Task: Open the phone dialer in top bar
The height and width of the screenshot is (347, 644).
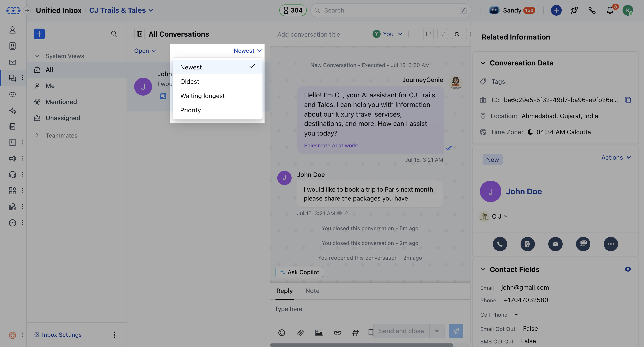Action: 592,10
